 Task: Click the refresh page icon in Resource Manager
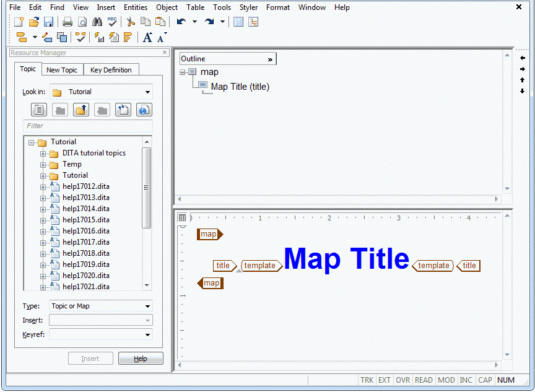(123, 110)
